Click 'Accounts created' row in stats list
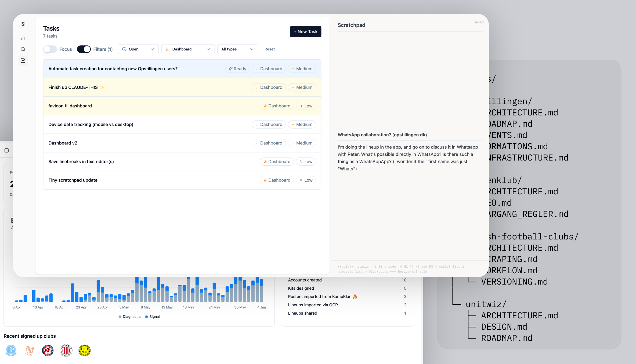This screenshot has height=364, width=636. [347, 280]
